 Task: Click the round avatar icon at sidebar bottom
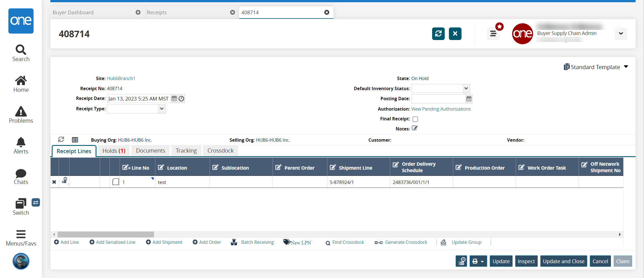[21, 261]
